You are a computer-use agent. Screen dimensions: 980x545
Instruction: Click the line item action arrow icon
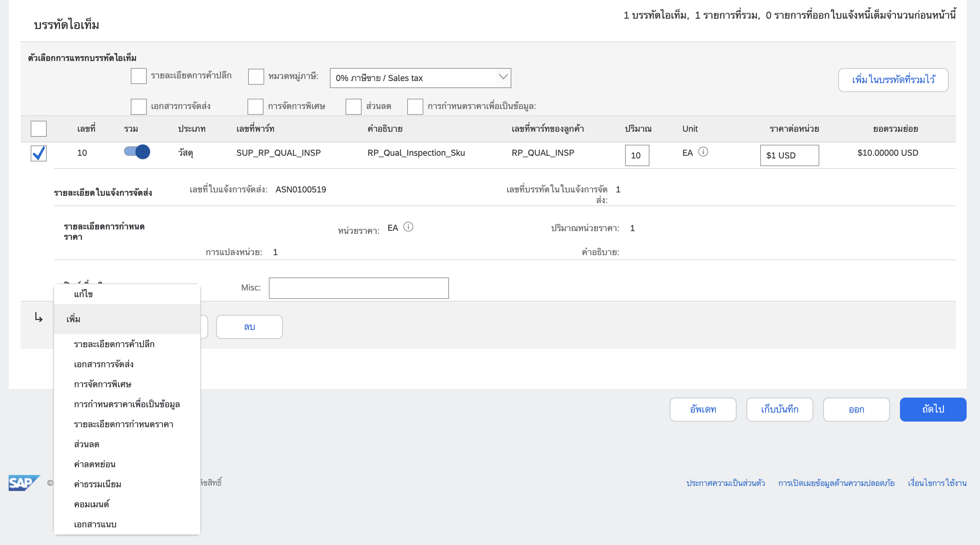pyautogui.click(x=38, y=317)
